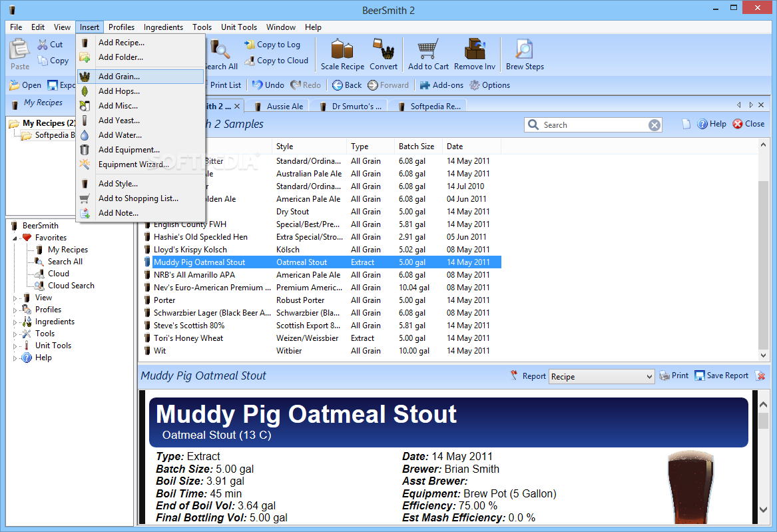Choose Add Folder from Insert menu
This screenshot has height=532, width=777.
coord(140,57)
